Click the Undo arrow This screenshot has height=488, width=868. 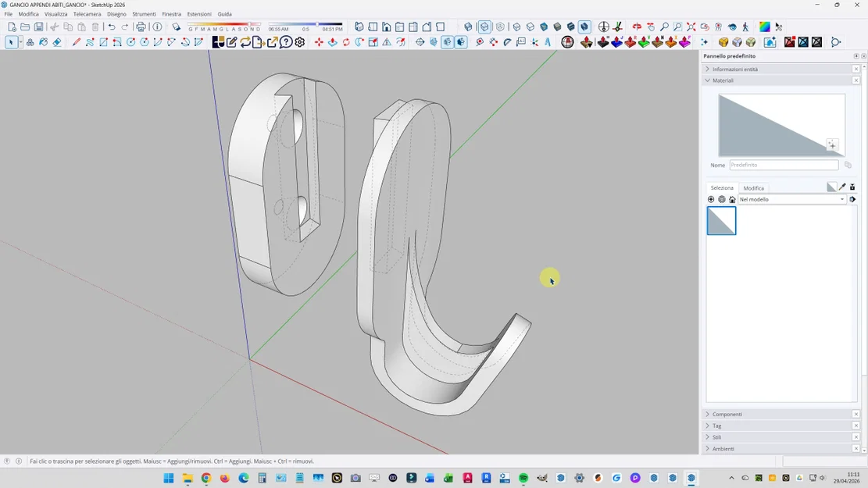click(112, 27)
